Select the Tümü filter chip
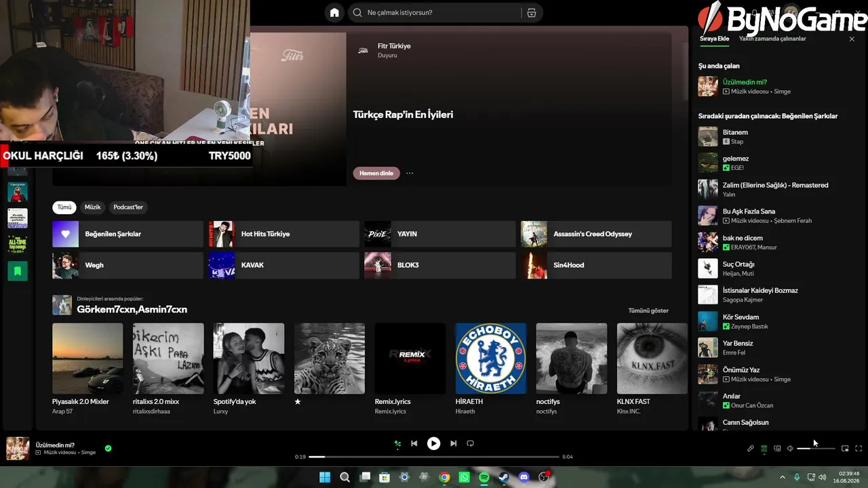 [x=64, y=207]
